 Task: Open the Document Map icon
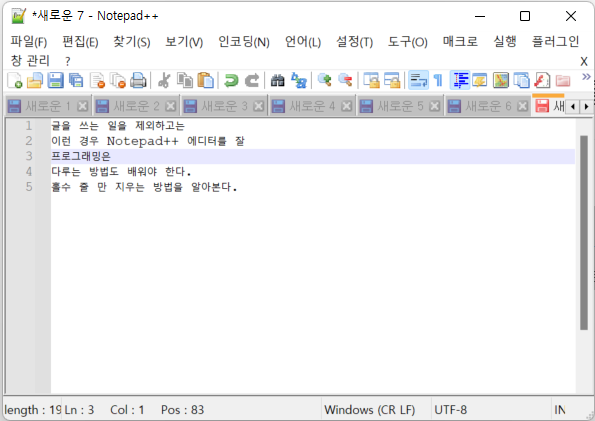click(x=501, y=80)
